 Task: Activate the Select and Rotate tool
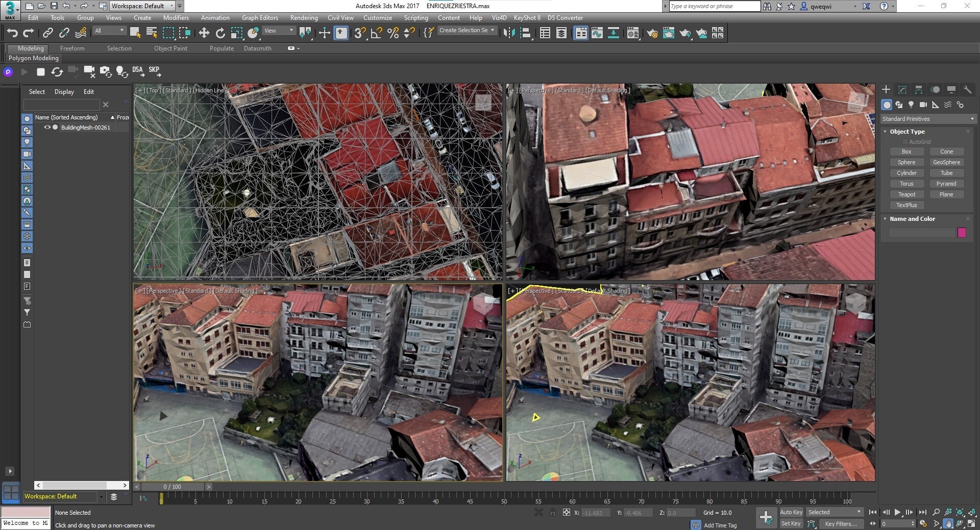pos(220,33)
